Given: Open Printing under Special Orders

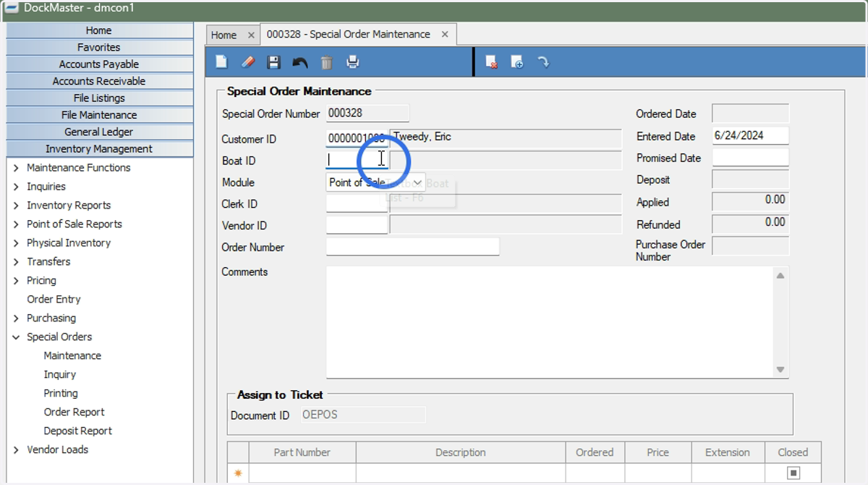Looking at the screenshot, I should click(61, 394).
